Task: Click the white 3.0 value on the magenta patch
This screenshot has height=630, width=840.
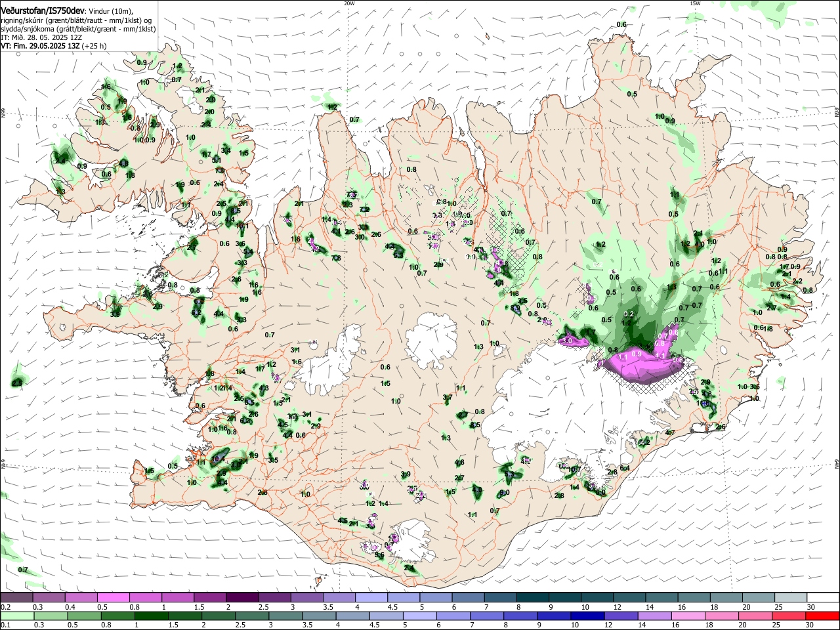Action: coord(568,341)
